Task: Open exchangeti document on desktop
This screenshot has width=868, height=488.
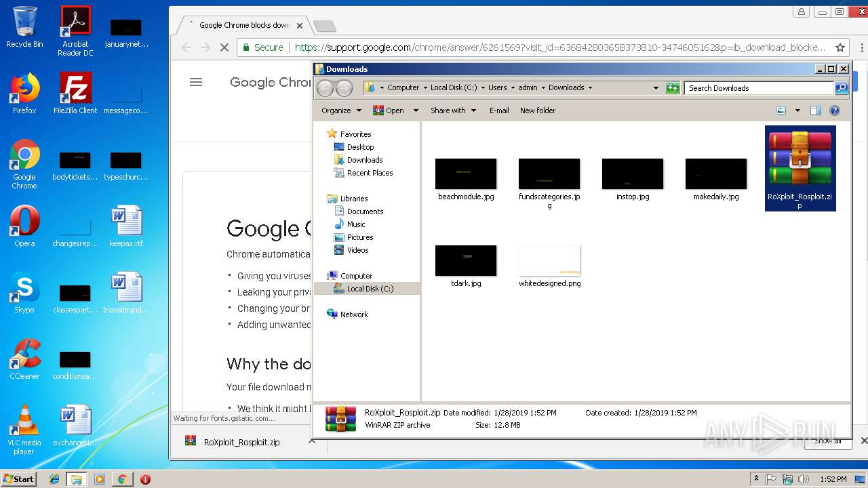Action: coord(75,426)
